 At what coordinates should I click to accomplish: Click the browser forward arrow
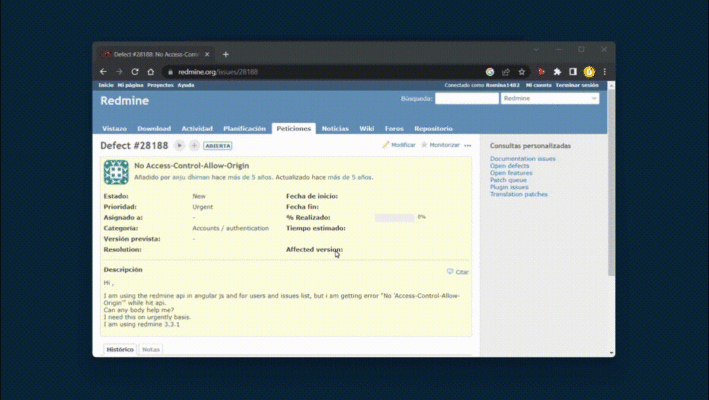(x=119, y=72)
